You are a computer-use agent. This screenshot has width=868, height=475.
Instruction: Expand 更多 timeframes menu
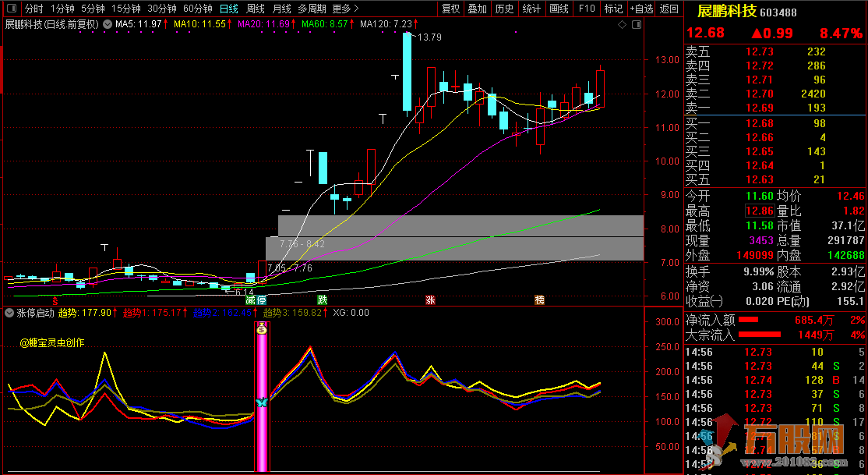pos(345,9)
